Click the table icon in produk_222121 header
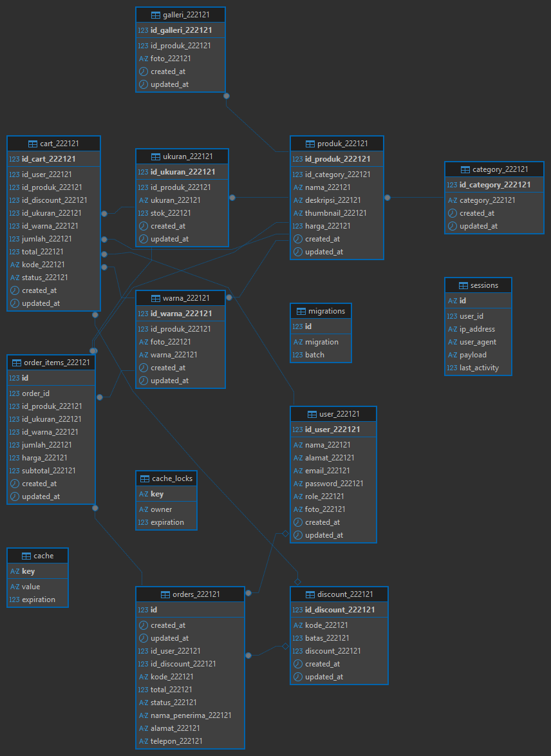 (x=310, y=144)
